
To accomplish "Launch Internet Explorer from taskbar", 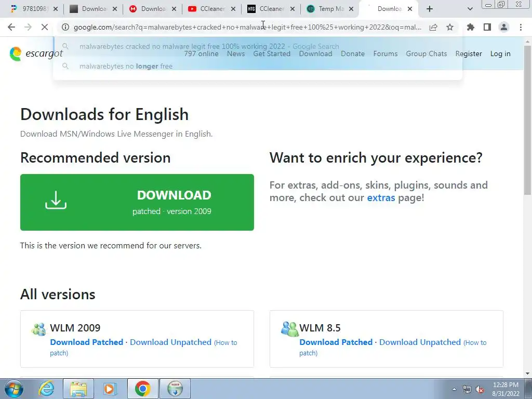I will tap(46, 389).
